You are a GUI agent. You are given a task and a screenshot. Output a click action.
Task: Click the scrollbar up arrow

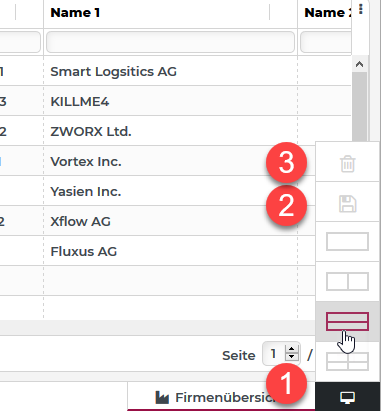[x=359, y=64]
